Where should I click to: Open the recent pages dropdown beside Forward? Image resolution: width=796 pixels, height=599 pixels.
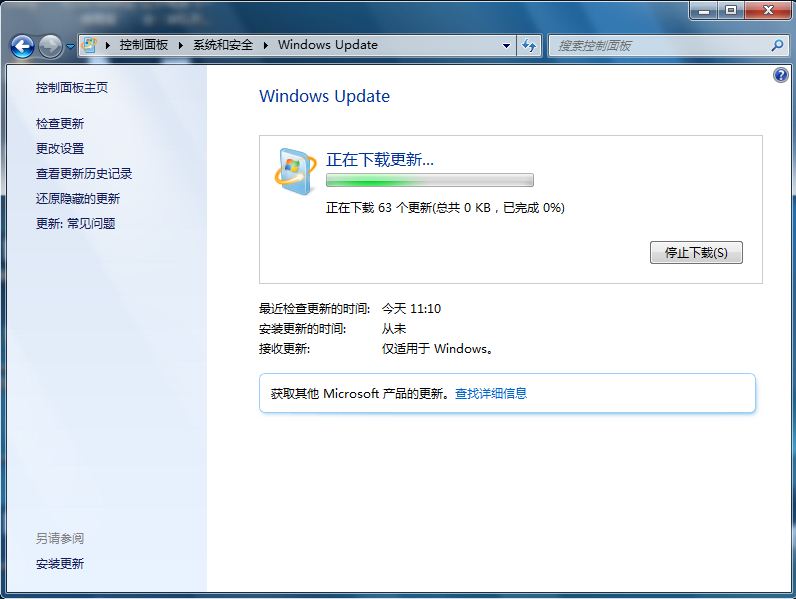70,47
